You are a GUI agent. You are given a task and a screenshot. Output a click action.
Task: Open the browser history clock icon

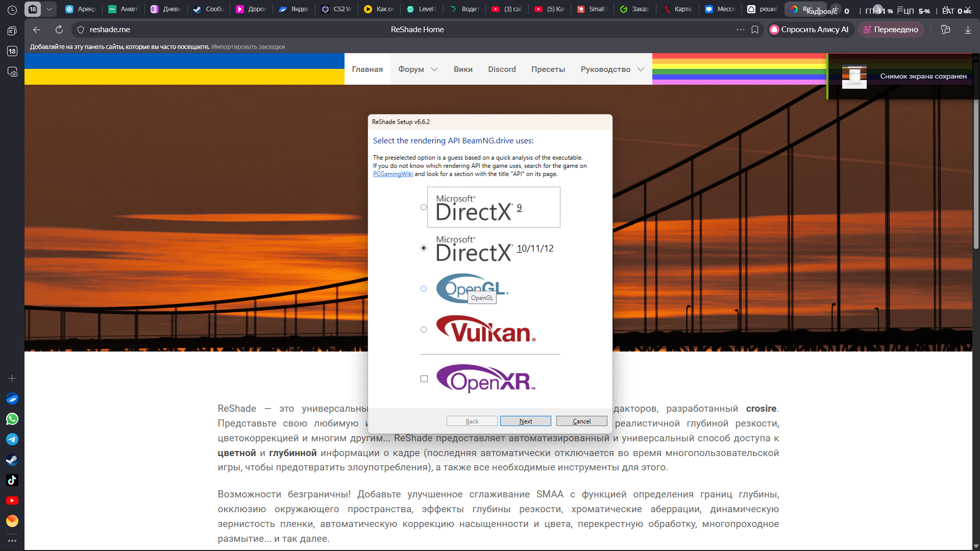coord(12,9)
